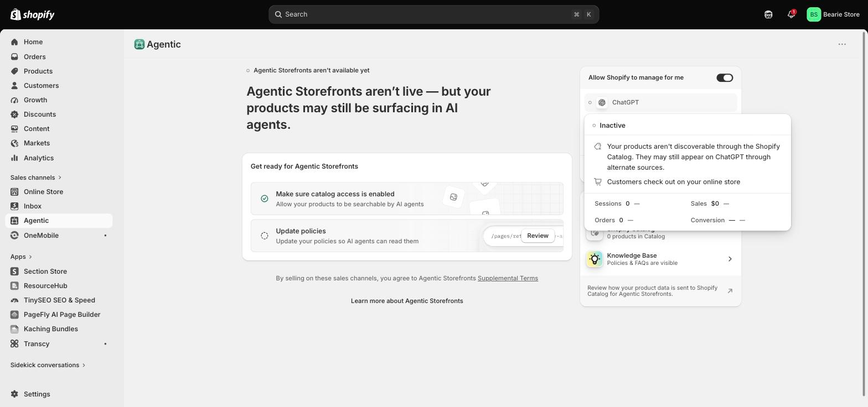
Task: Click the OneMobile app icon
Action: 14,235
